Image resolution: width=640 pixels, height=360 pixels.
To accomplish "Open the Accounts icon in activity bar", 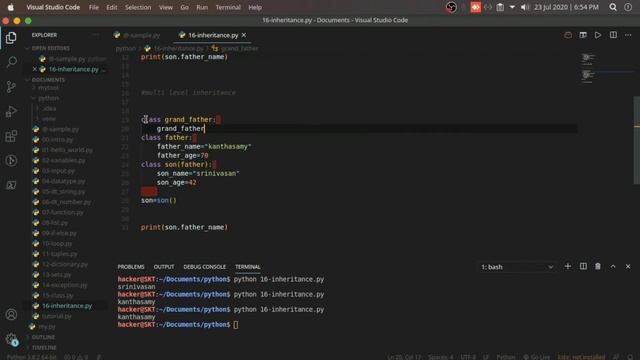I will (11, 315).
